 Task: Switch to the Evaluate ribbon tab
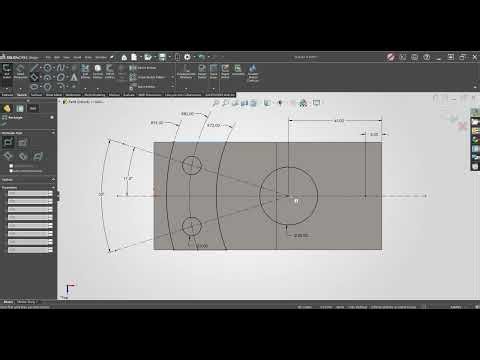129,95
